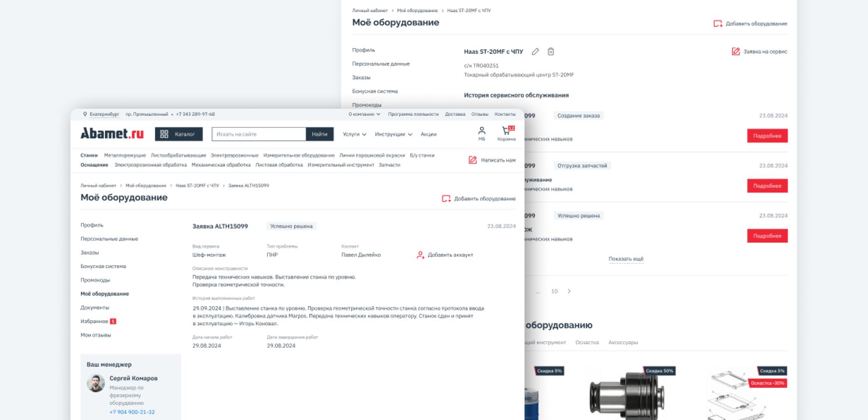
Task: Expand the О компании dropdown
Action: [x=364, y=114]
